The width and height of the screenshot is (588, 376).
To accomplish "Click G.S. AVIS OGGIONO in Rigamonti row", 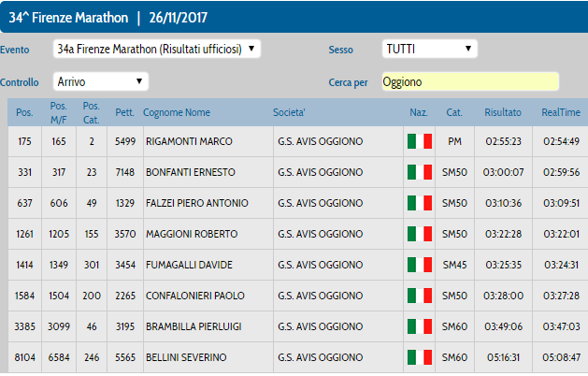I will [321, 141].
